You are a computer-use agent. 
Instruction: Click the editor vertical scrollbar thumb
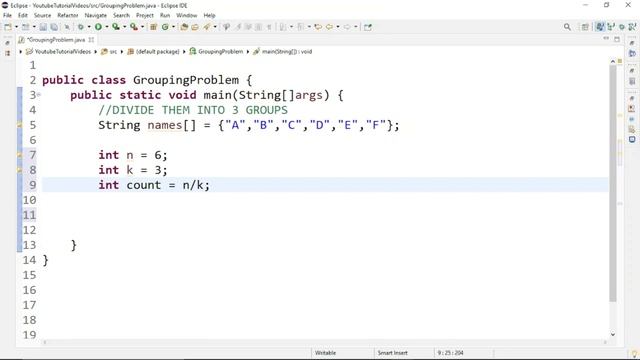(x=613, y=183)
